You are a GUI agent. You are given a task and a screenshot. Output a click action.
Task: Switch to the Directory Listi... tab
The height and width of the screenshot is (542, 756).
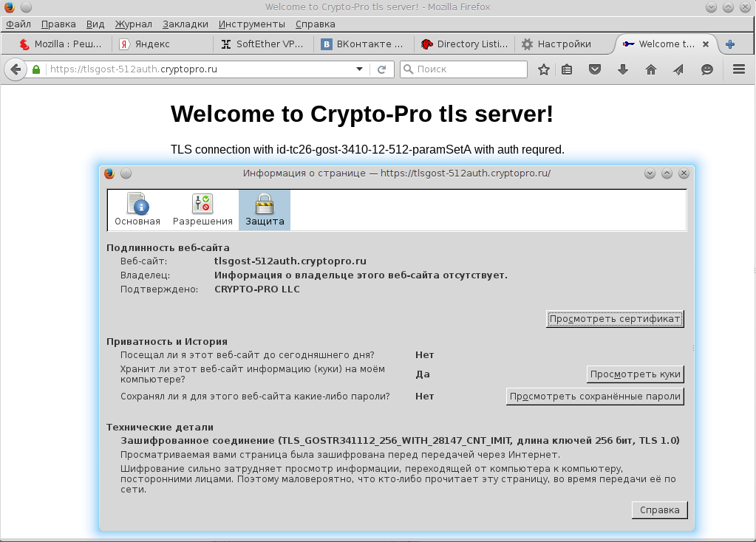coord(464,44)
